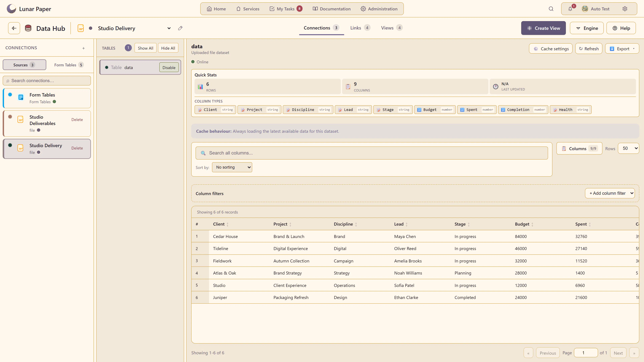Sort by the Discipline column arrows
644x362 pixels.
coord(356,224)
